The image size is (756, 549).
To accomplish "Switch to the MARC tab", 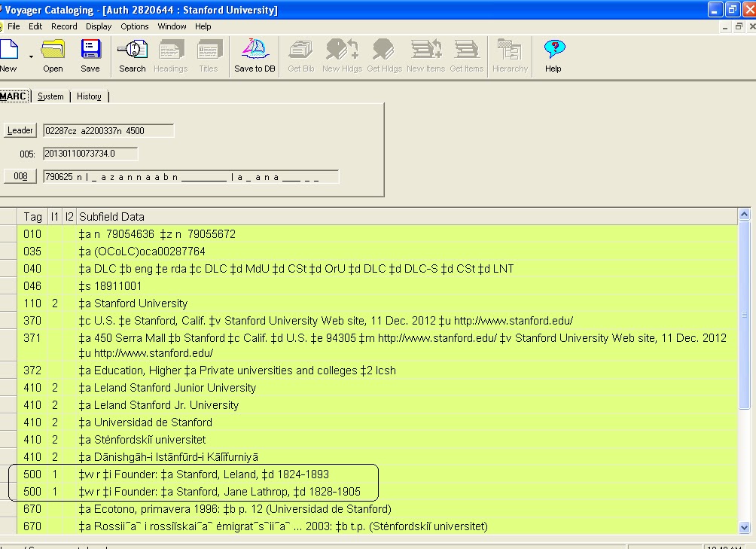I will pos(14,96).
